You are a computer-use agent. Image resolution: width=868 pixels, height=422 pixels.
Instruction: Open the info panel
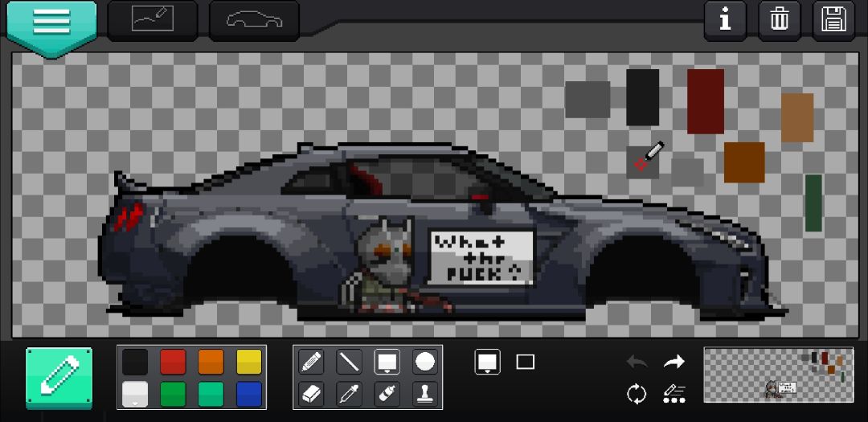725,20
